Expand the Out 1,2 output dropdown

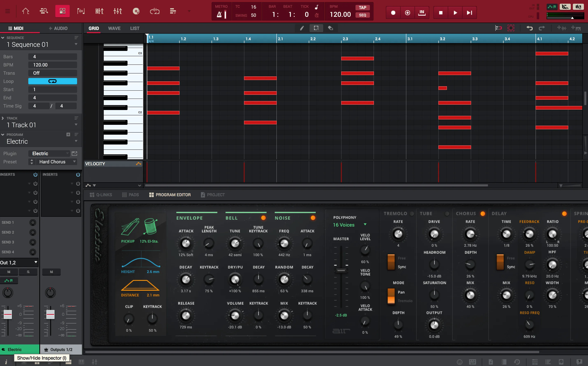(x=19, y=263)
